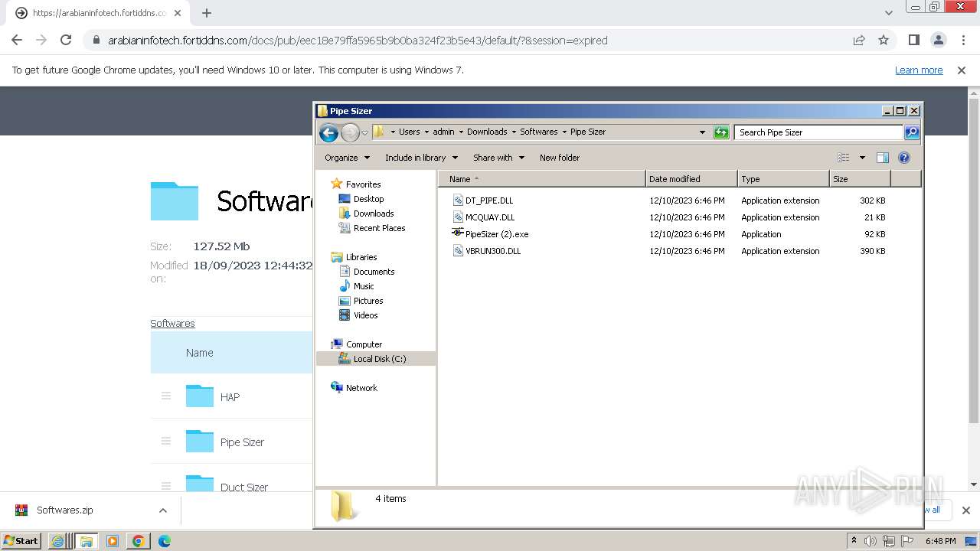Open Microsoft Edge from taskbar
This screenshot has width=980, height=551.
click(x=165, y=541)
